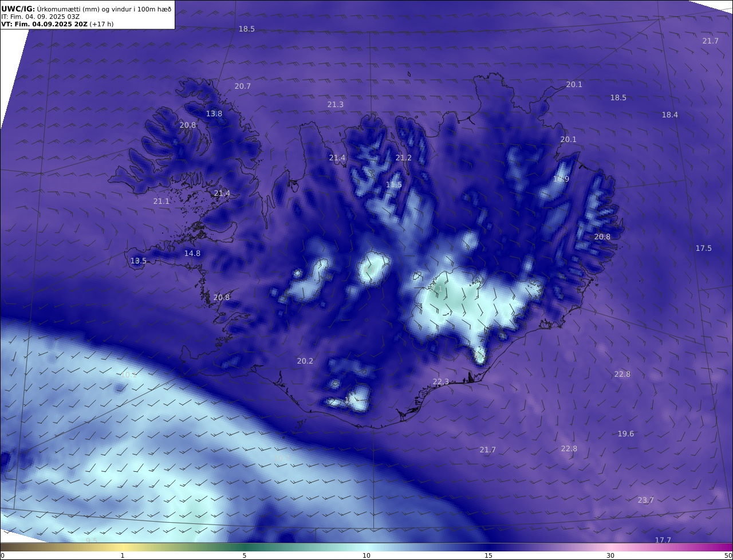
Task: Click the 20.7 wind value label
Action: tap(243, 86)
